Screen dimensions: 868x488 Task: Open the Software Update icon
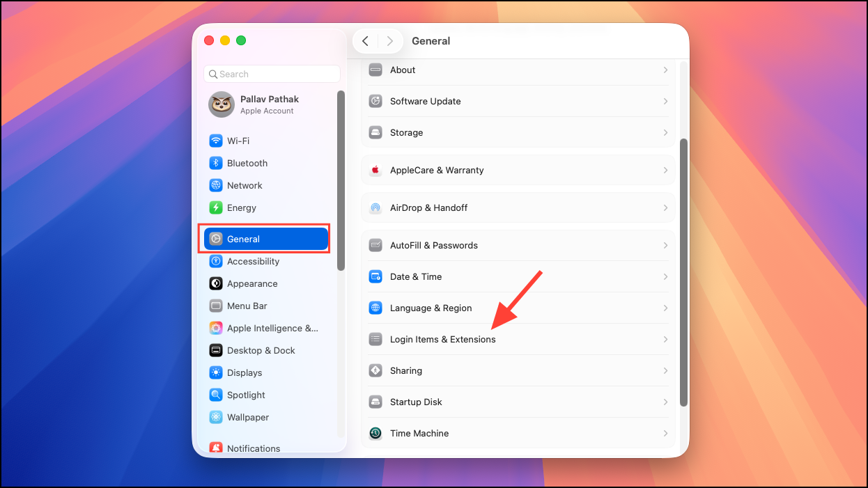coord(375,101)
